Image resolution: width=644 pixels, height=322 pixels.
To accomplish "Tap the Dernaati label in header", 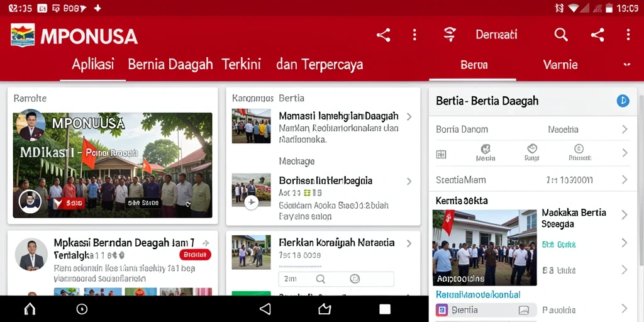I will pos(496,35).
